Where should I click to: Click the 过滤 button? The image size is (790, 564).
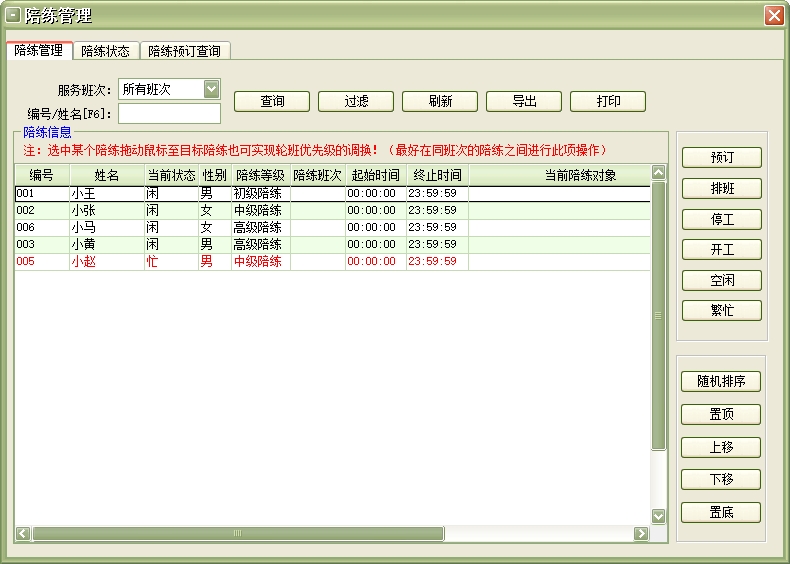point(356,101)
